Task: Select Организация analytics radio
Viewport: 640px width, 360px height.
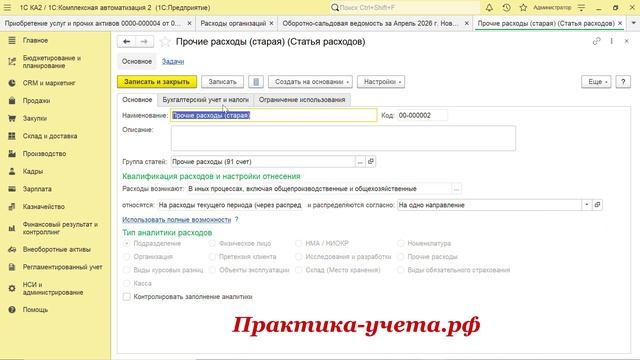Action: point(127,257)
